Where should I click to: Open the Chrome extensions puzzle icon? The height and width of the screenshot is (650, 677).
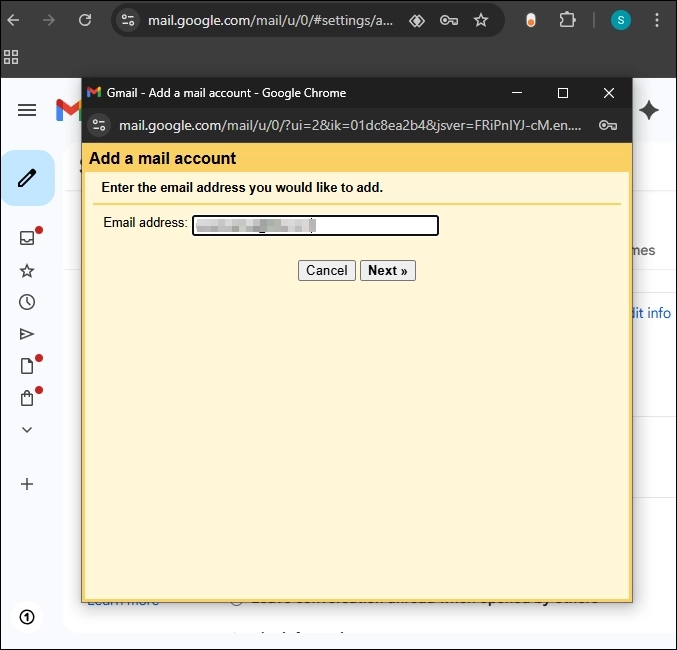pos(567,20)
